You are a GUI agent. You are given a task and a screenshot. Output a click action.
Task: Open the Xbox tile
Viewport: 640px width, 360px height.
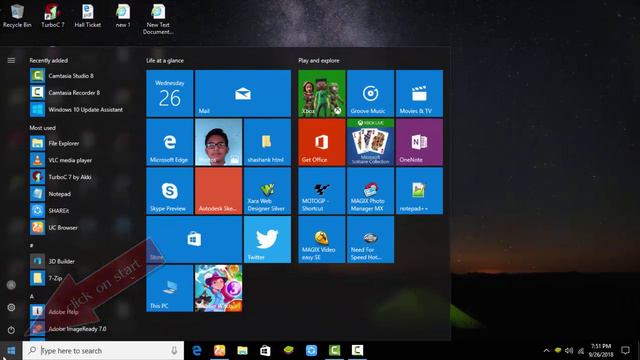click(x=322, y=93)
